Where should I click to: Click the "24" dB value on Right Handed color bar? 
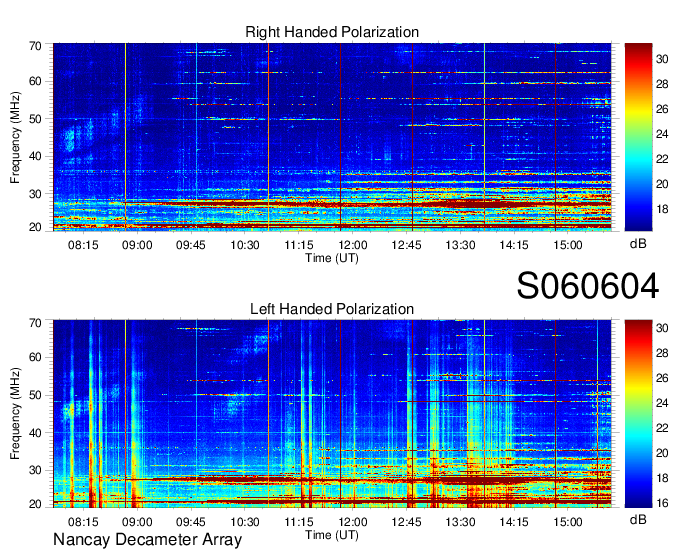[x=662, y=134]
